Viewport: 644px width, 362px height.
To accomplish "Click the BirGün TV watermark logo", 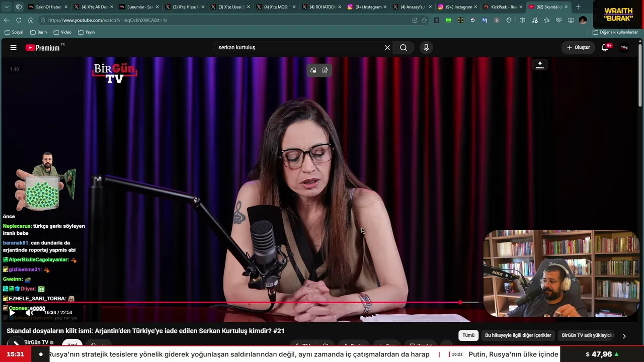I will point(115,73).
